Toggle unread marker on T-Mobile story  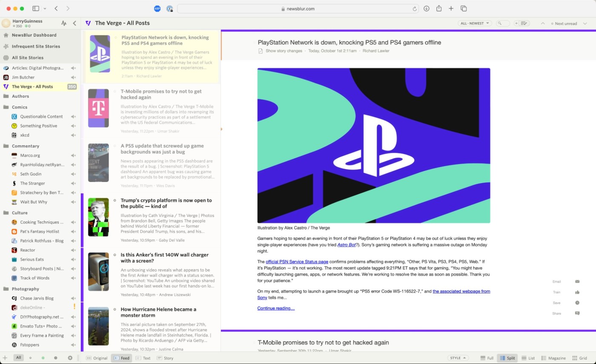tap(115, 91)
